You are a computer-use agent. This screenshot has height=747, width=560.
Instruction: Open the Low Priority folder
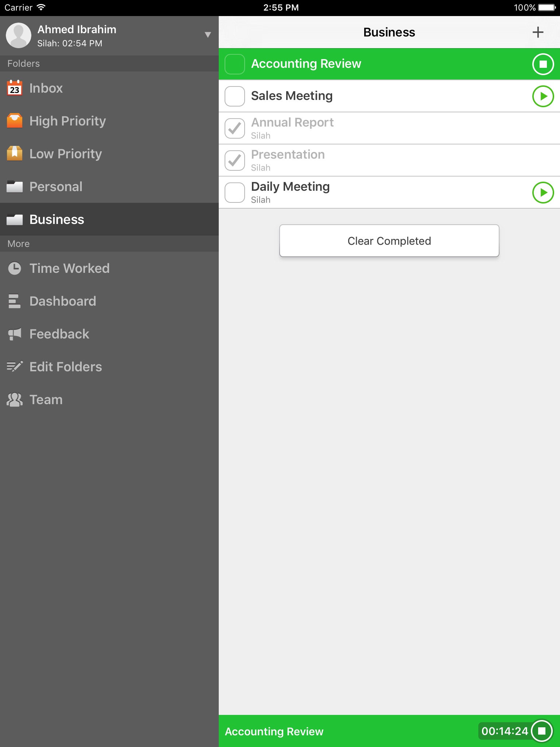[x=66, y=154]
